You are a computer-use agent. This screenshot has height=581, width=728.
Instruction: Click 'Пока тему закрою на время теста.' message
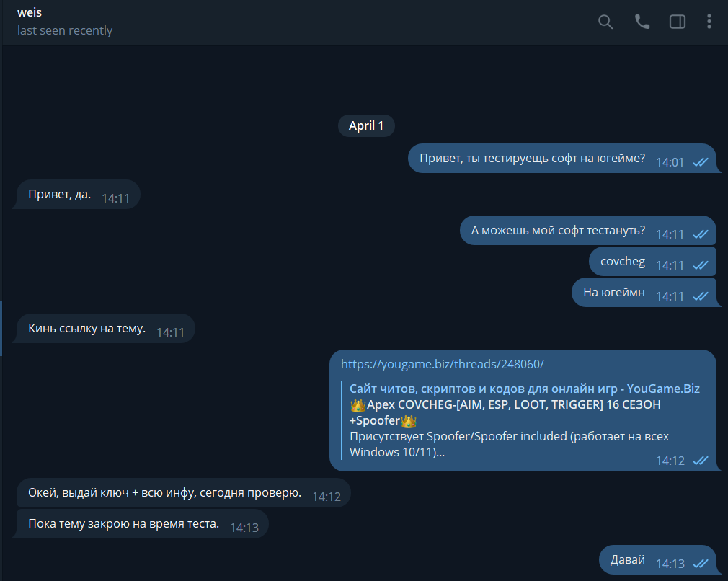[123, 524]
